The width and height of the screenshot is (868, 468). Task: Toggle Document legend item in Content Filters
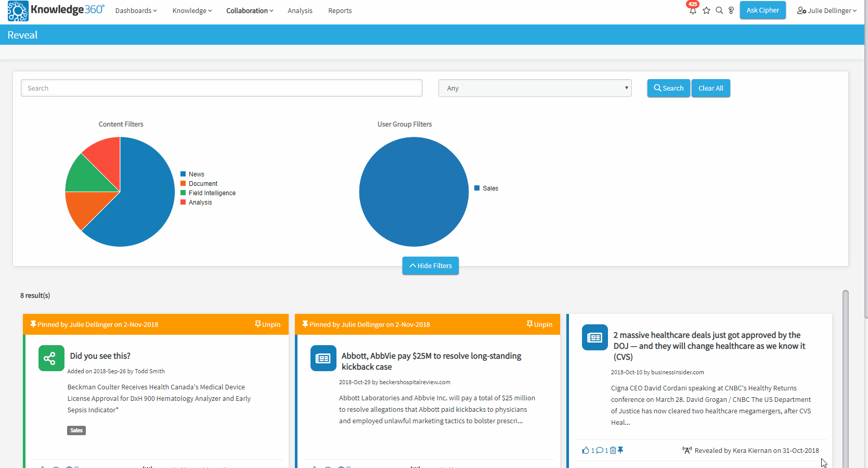[199, 184]
